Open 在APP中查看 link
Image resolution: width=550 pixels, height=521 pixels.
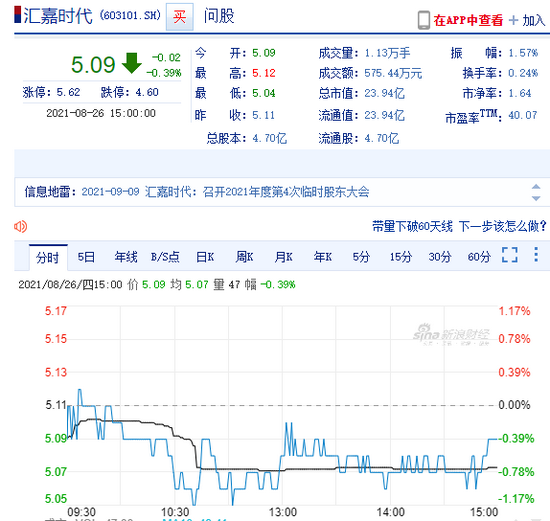coord(468,20)
